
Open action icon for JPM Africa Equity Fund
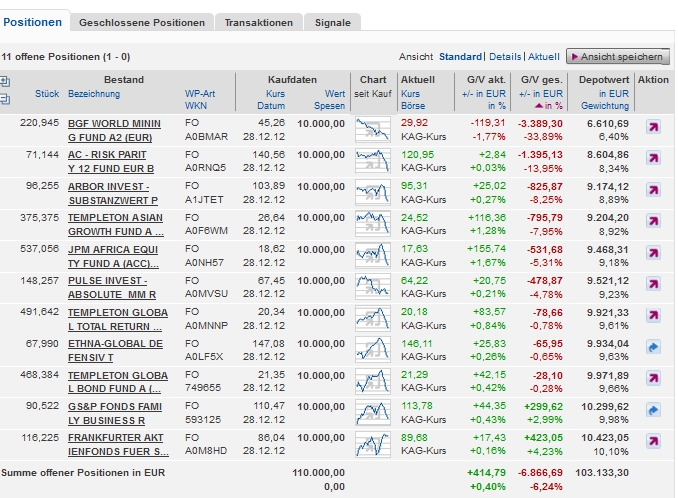[x=653, y=253]
